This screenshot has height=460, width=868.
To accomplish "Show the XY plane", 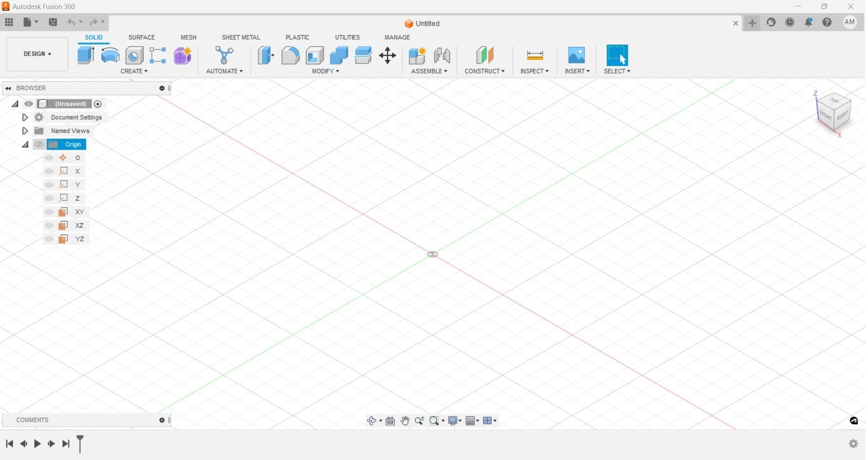I will click(x=49, y=212).
